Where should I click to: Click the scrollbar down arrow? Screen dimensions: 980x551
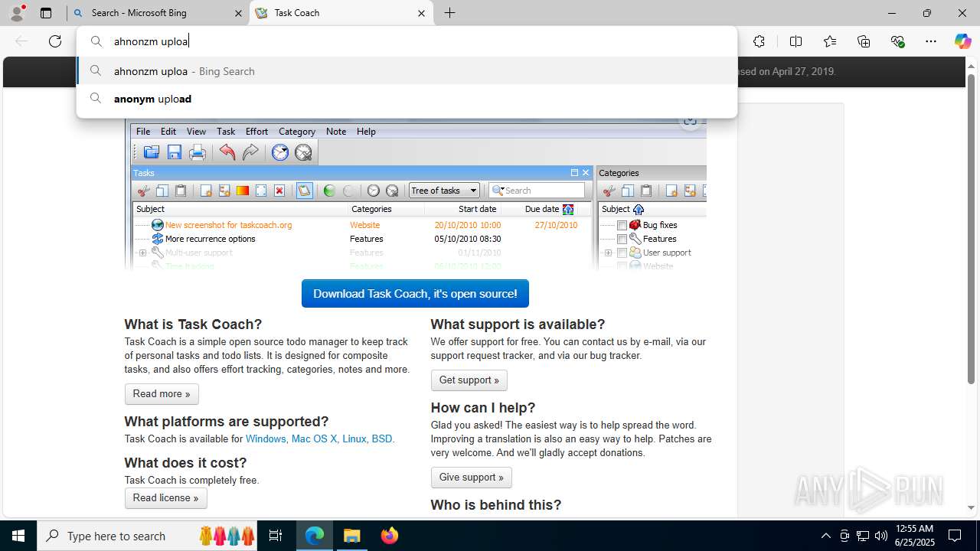(972, 507)
